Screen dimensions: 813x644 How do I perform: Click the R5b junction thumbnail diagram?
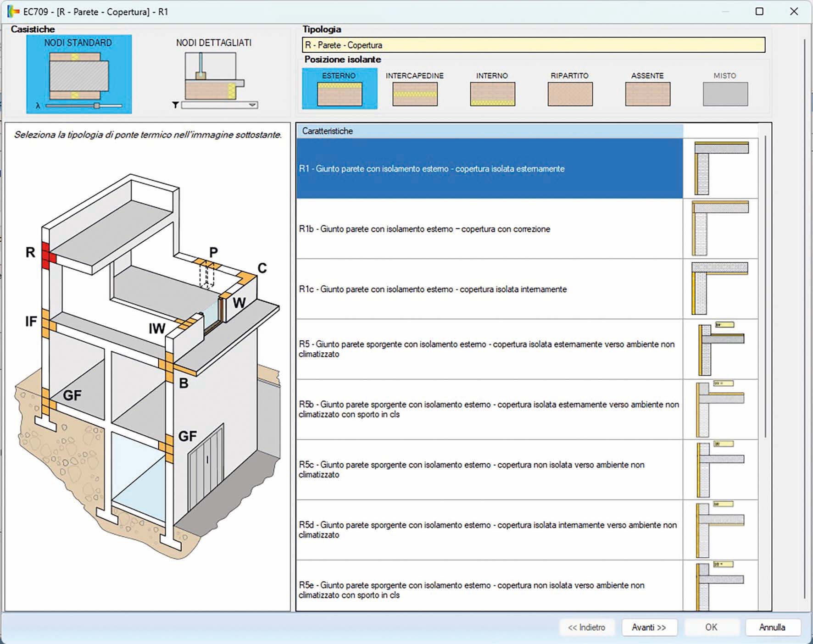click(720, 409)
